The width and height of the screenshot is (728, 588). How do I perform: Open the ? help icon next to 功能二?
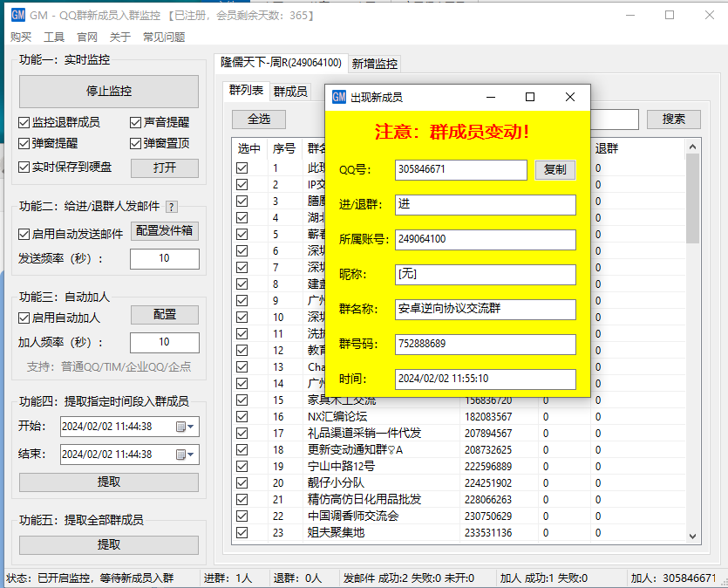(172, 207)
